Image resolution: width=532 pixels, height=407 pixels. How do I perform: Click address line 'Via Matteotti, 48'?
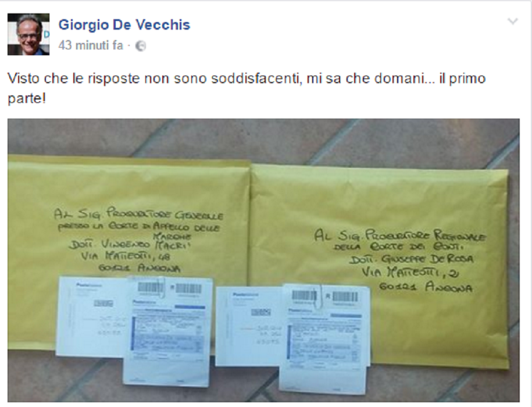[125, 256]
